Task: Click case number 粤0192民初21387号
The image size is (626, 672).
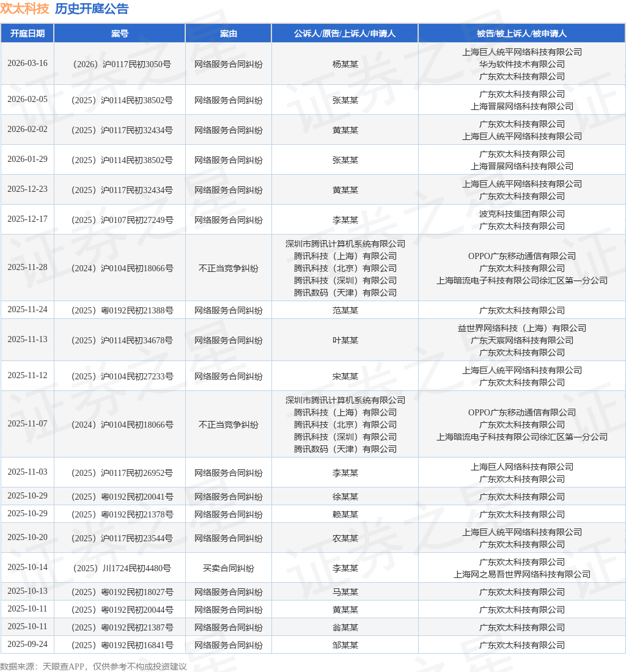Action: point(122,627)
